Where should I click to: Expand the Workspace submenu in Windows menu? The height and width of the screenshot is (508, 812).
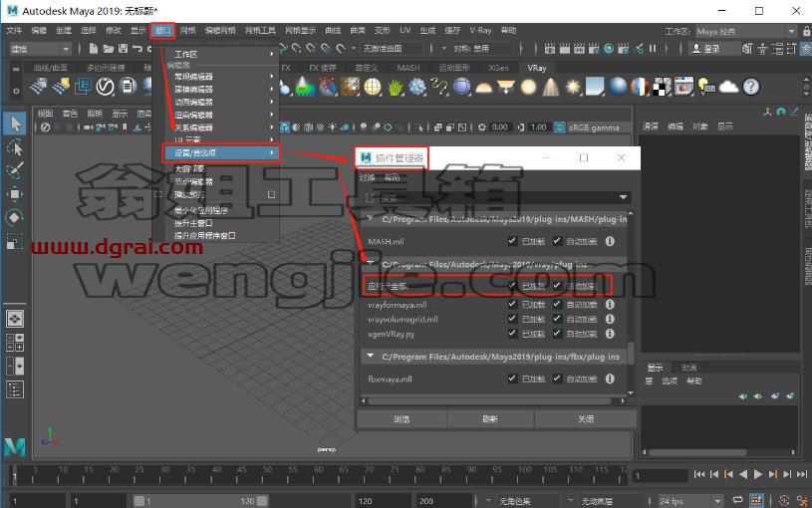pyautogui.click(x=221, y=54)
